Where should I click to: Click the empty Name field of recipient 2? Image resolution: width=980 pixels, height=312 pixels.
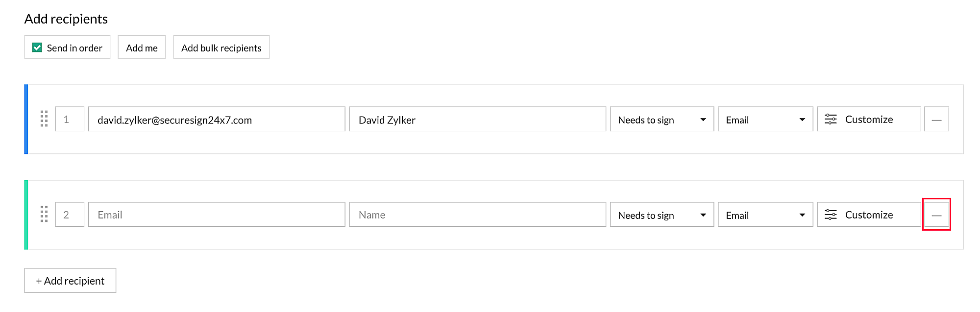point(477,215)
